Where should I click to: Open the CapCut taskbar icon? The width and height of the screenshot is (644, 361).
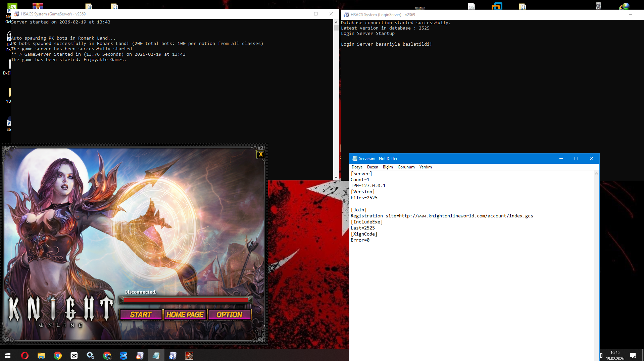click(74, 355)
